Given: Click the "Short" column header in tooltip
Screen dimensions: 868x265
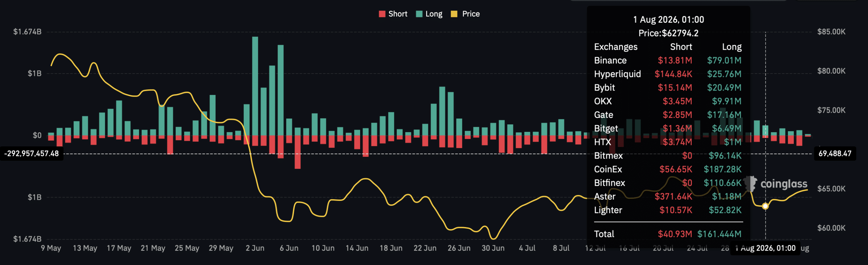Looking at the screenshot, I should pos(681,47).
